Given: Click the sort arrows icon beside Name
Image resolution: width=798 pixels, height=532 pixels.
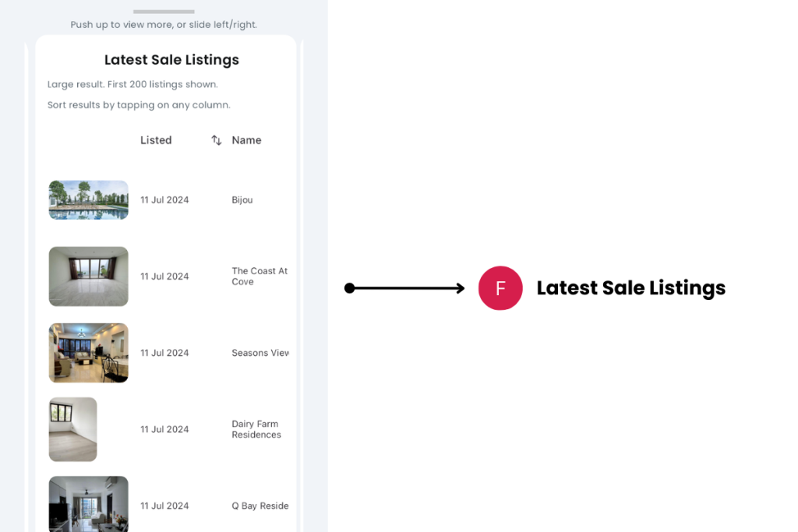Looking at the screenshot, I should click(217, 140).
